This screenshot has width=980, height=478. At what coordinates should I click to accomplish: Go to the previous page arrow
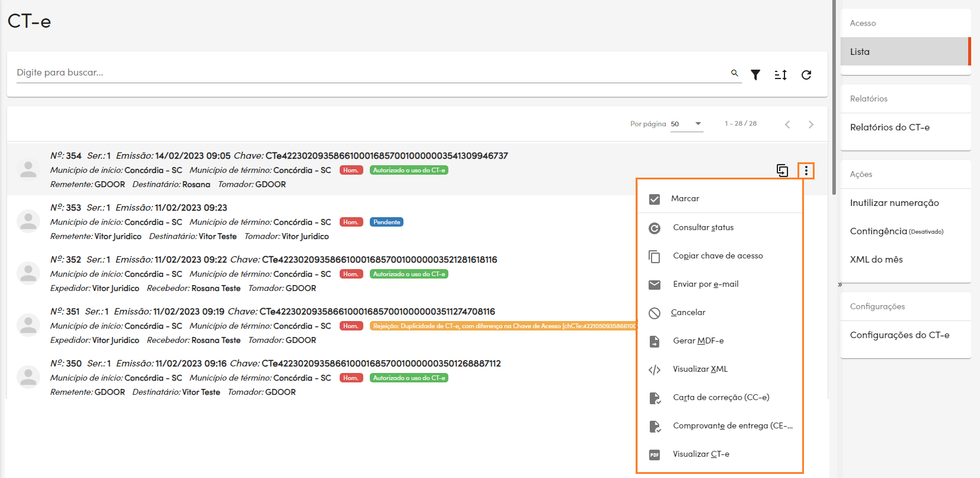(787, 124)
